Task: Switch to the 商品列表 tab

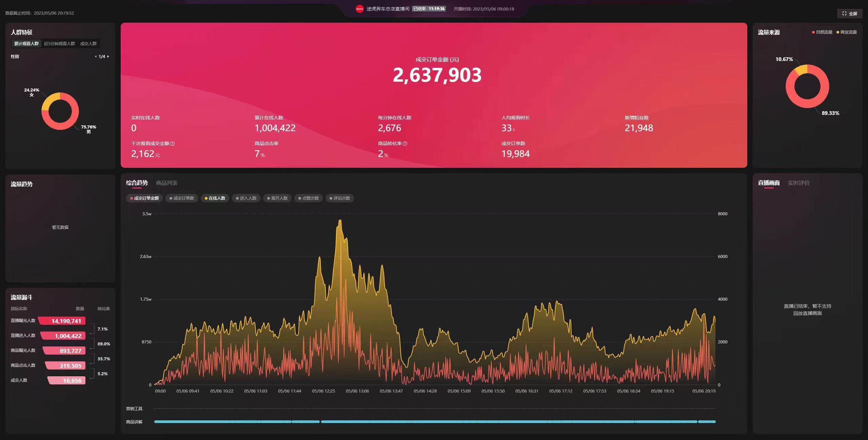Action: 167,183
